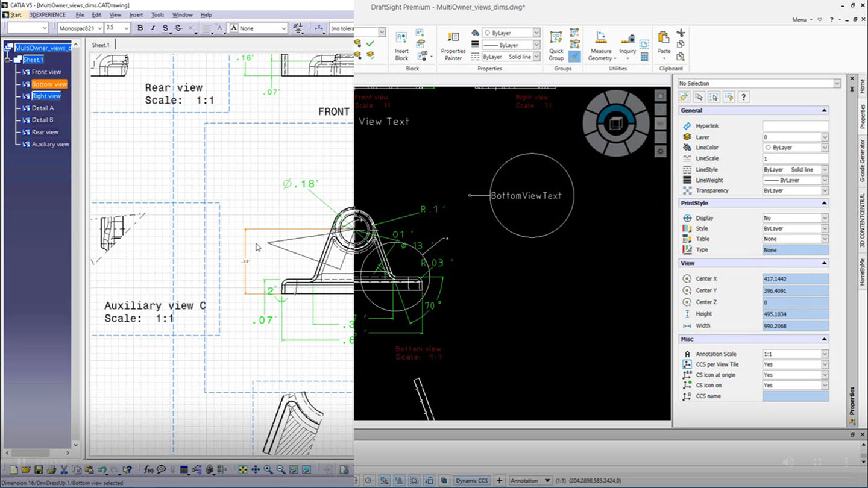Screen dimensions: 868x488
Task: Click the Quick Group icon
Action: [556, 38]
